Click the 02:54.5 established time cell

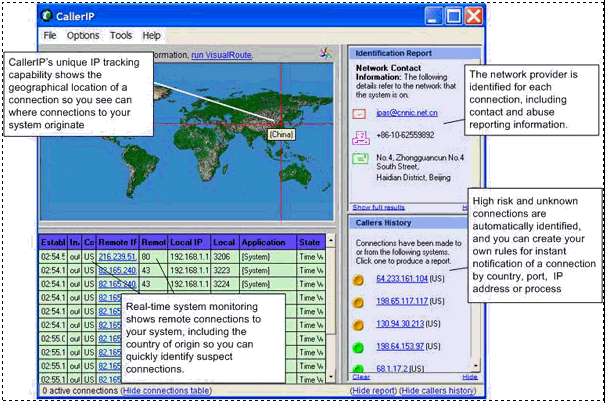53,257
